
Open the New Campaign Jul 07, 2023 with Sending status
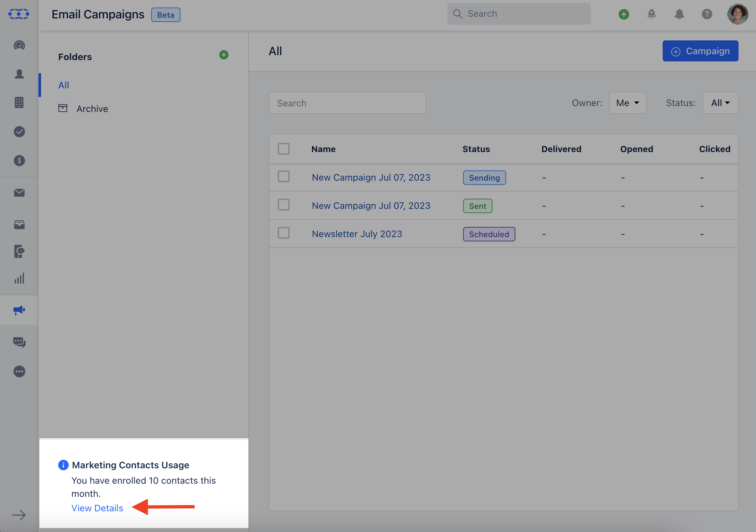click(x=371, y=178)
